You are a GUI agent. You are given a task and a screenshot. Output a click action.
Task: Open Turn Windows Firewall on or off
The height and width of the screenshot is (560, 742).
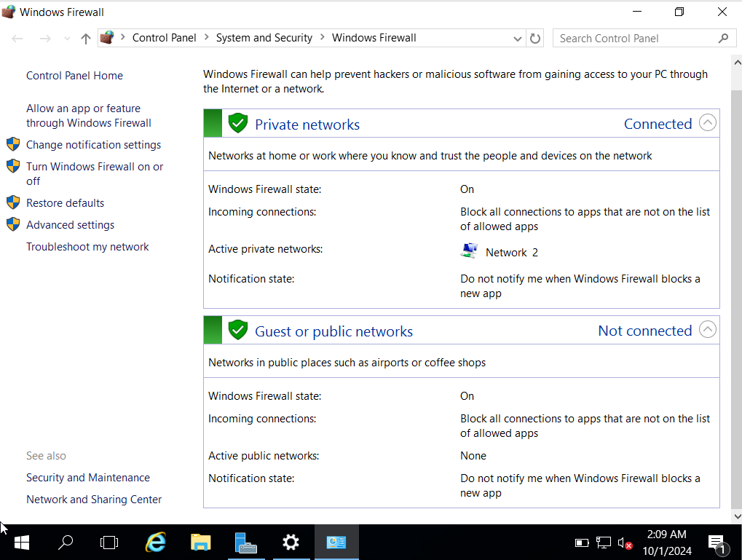pyautogui.click(x=95, y=174)
